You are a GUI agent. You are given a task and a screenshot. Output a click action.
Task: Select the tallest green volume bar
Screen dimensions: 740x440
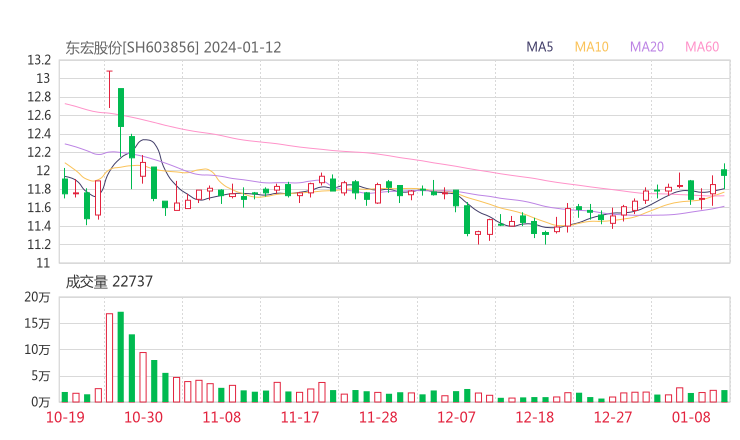[121, 357]
